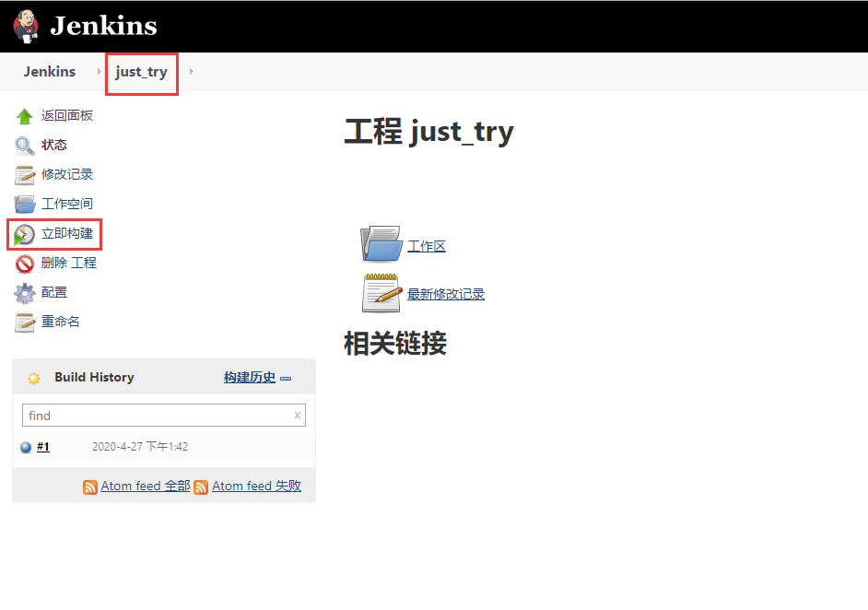
Task: Click the Jenkins title text in header
Action: coord(103,26)
